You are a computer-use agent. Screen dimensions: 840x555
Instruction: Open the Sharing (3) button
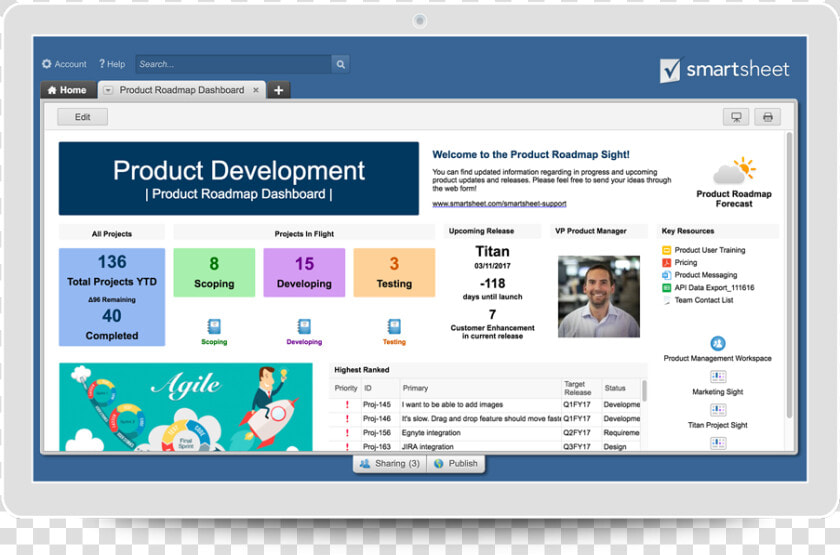pyautogui.click(x=390, y=463)
